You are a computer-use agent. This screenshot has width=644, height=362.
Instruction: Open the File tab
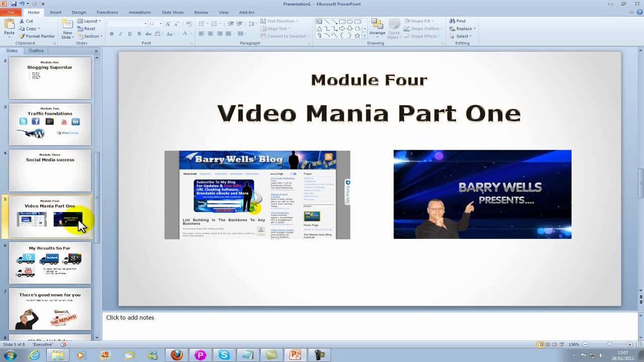11,12
